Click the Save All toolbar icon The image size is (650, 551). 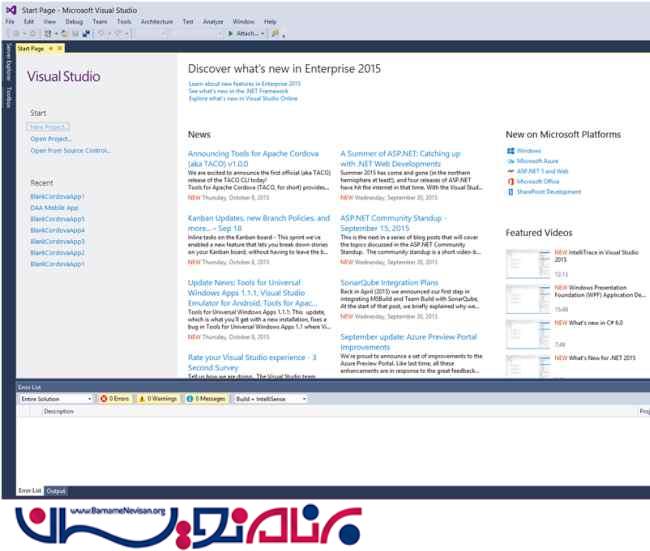(86, 34)
